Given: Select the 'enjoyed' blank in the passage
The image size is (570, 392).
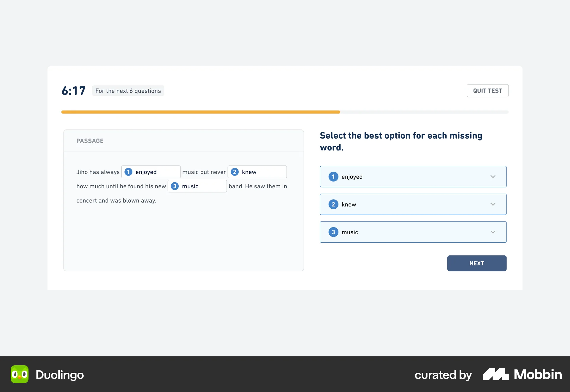Looking at the screenshot, I should tap(151, 172).
